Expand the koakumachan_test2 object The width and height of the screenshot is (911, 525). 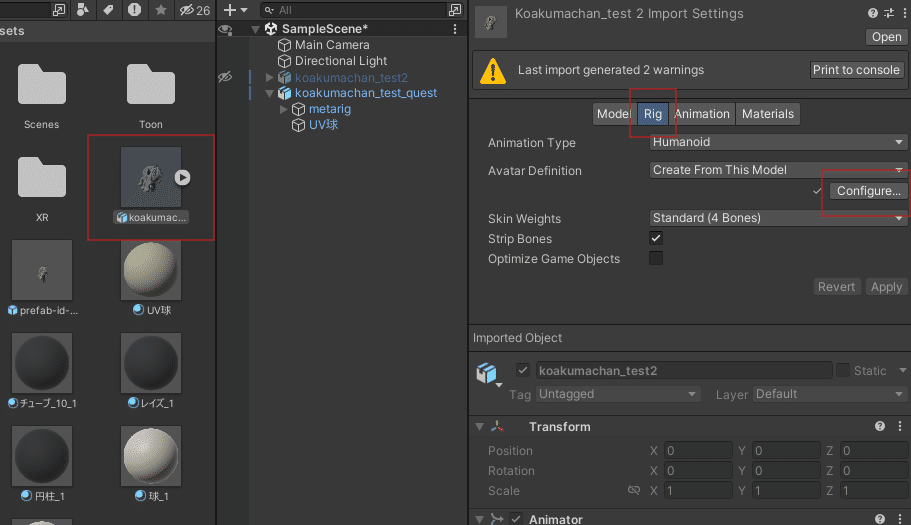[269, 77]
